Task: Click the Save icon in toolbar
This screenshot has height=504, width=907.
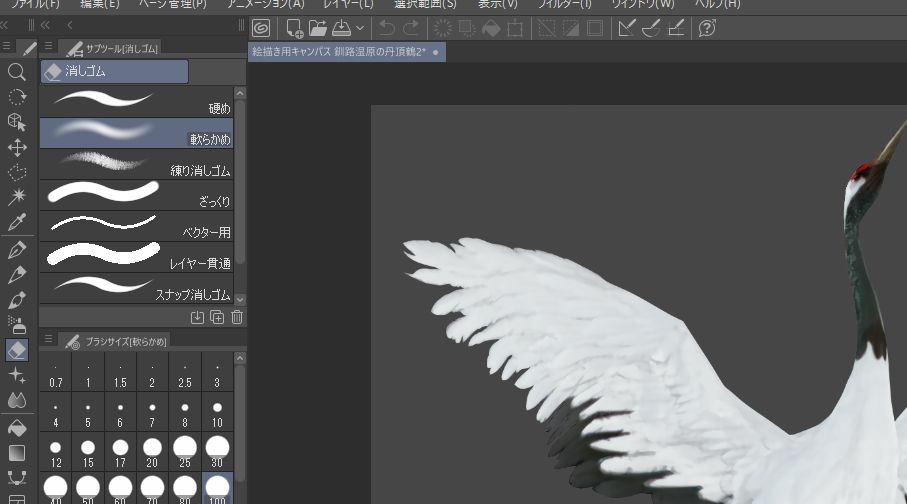Action: pyautogui.click(x=341, y=28)
